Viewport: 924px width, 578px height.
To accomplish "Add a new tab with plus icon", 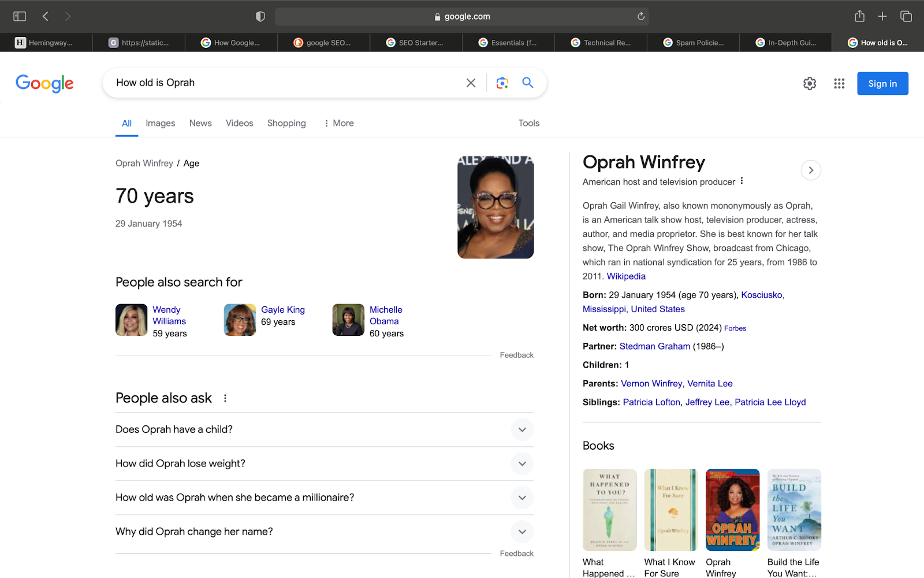I will pyautogui.click(x=882, y=16).
